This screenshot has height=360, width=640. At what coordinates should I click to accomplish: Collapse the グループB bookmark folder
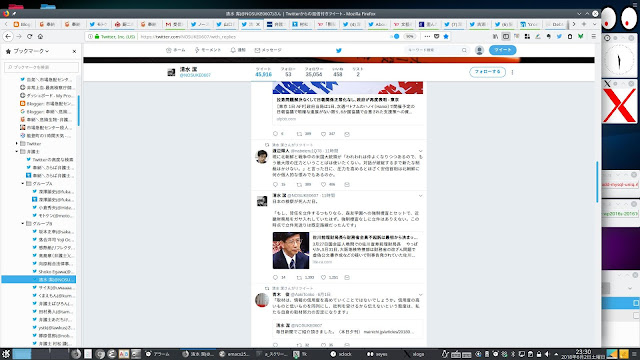tap(23, 224)
